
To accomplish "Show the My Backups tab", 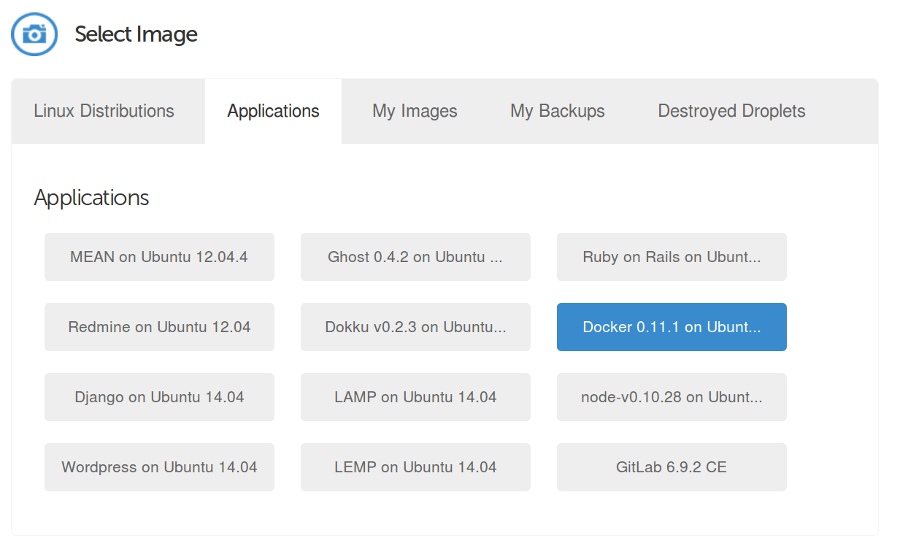I will coord(557,111).
